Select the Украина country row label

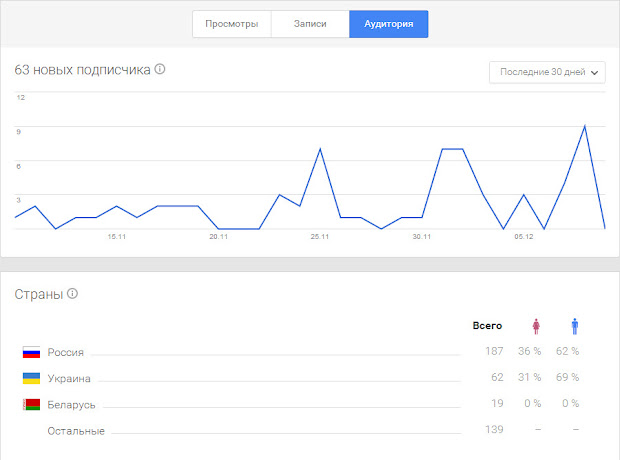click(x=69, y=379)
